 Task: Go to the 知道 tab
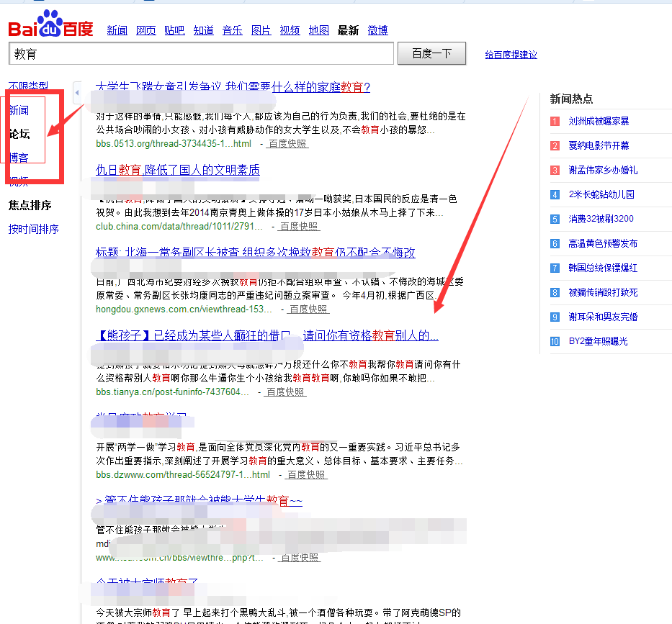pyautogui.click(x=204, y=30)
